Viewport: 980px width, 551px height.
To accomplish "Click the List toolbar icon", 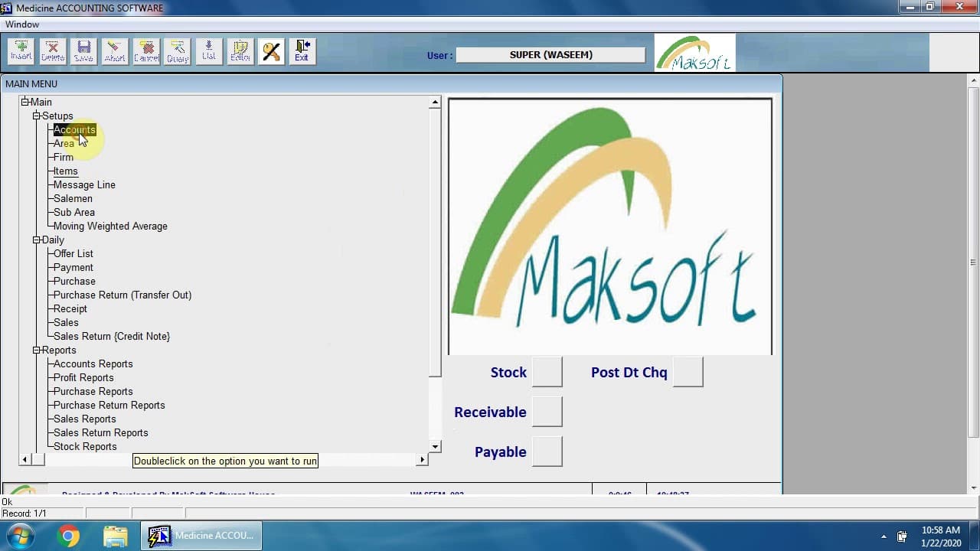I will click(209, 51).
